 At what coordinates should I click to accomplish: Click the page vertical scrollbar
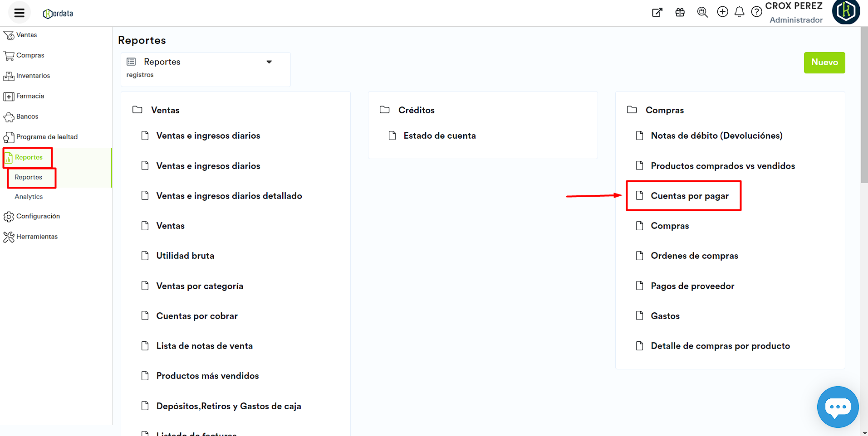[x=864, y=104]
